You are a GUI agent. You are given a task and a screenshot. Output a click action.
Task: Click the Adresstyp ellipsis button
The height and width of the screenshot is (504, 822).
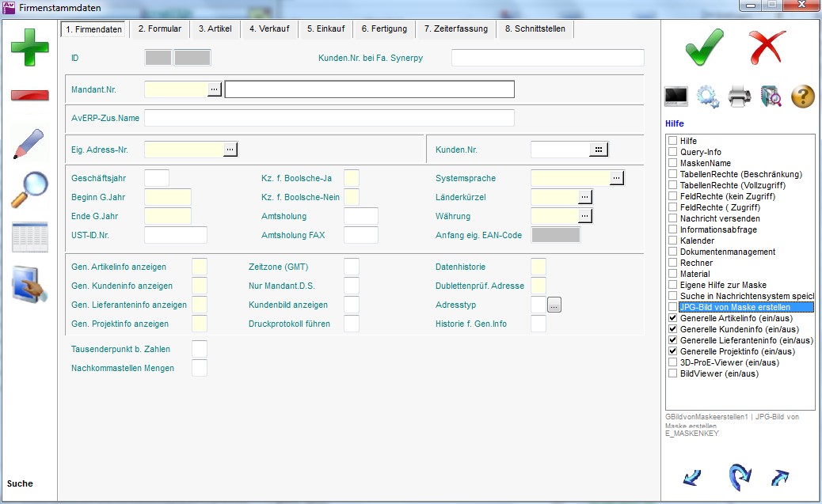(554, 305)
